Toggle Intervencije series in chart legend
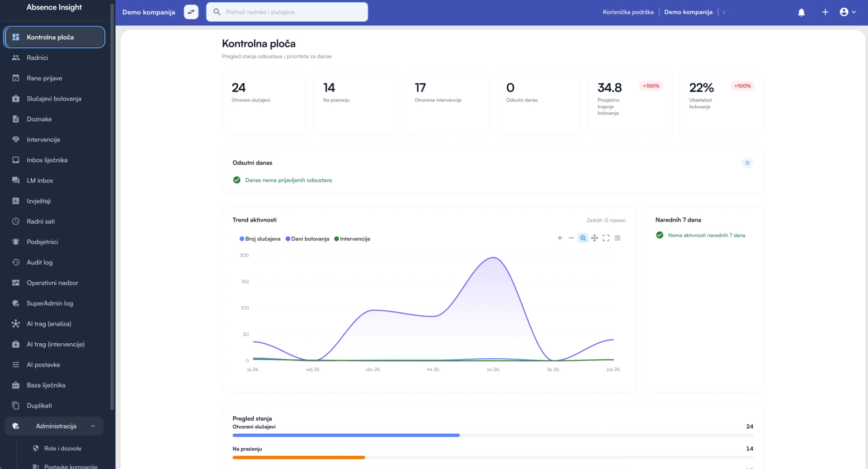Viewport: 868px width, 469px height. [x=352, y=239]
